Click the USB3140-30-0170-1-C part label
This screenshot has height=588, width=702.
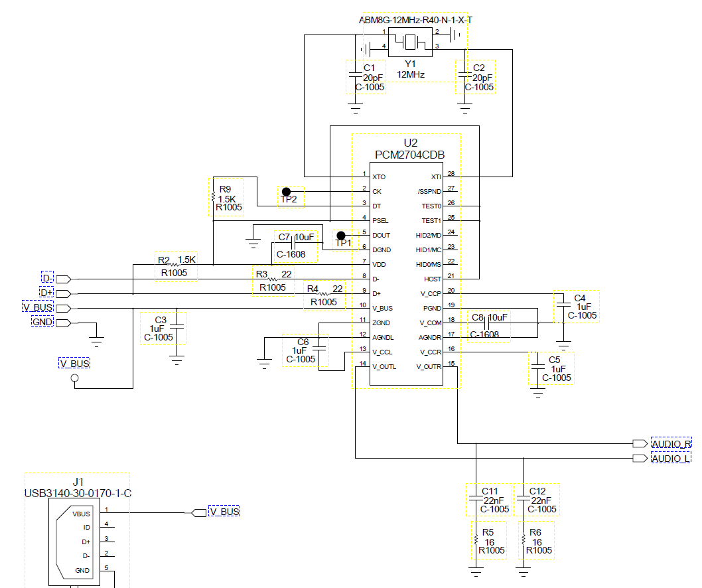[x=78, y=494]
